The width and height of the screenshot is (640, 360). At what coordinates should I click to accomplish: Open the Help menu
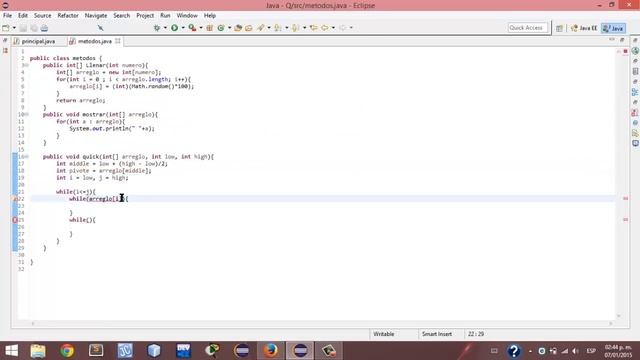[x=210, y=16]
